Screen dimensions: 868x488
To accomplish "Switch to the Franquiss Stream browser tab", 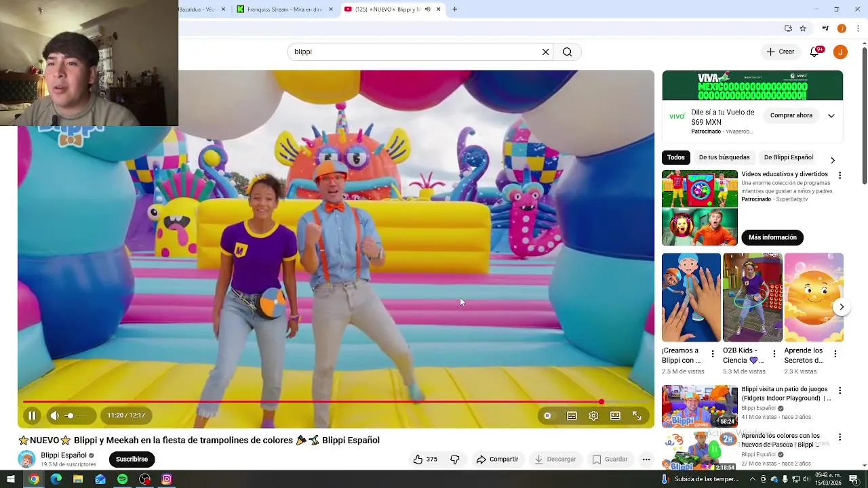I will pyautogui.click(x=286, y=9).
